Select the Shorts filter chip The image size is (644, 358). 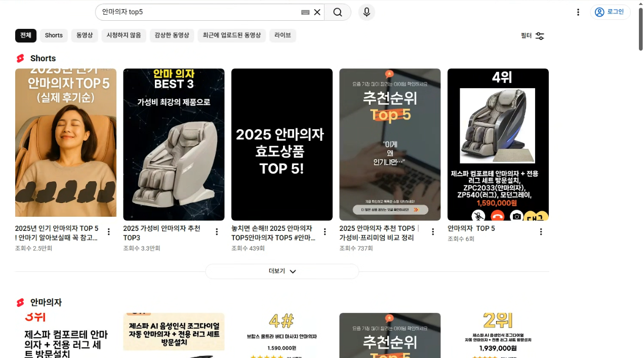[54, 35]
